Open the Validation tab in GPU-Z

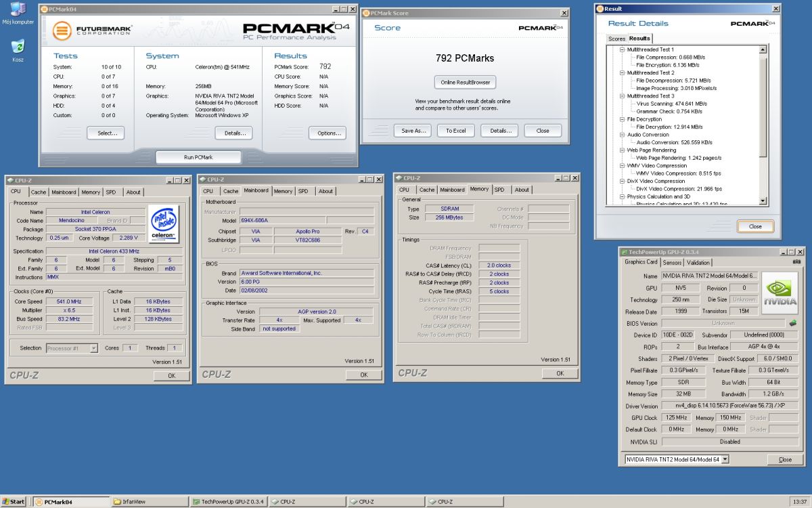(x=698, y=263)
